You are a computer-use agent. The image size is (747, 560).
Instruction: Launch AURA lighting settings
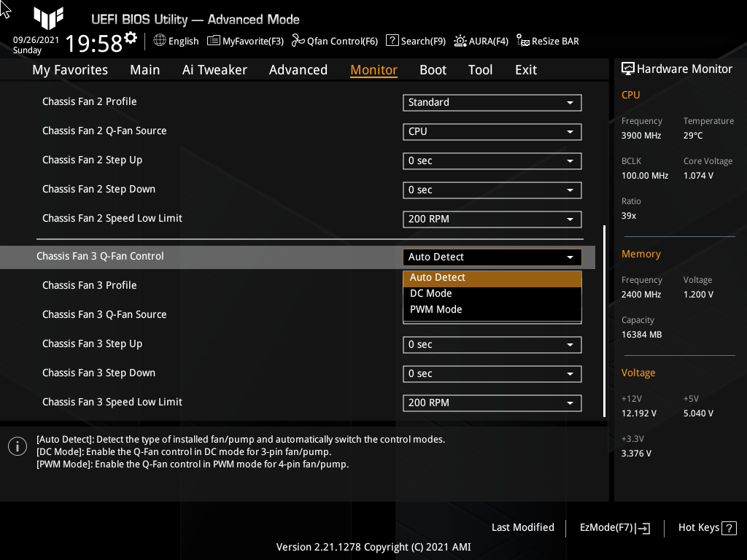[x=481, y=41]
